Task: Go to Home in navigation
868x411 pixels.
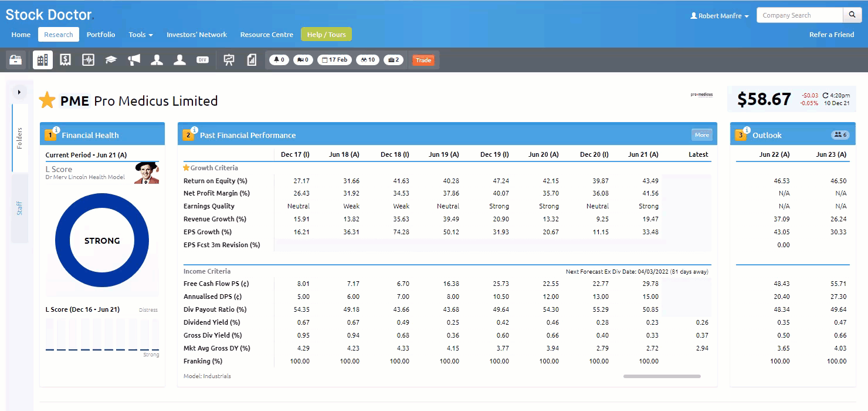Action: [21, 35]
